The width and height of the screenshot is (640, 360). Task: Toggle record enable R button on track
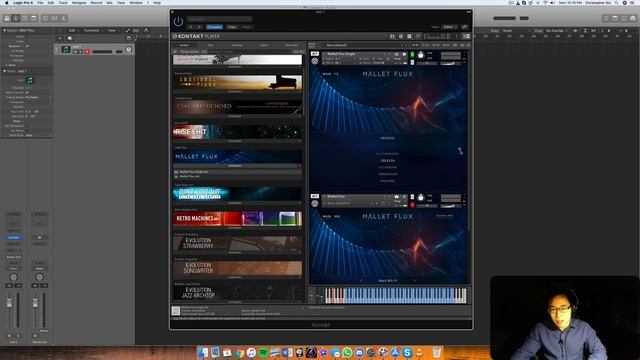click(87, 52)
